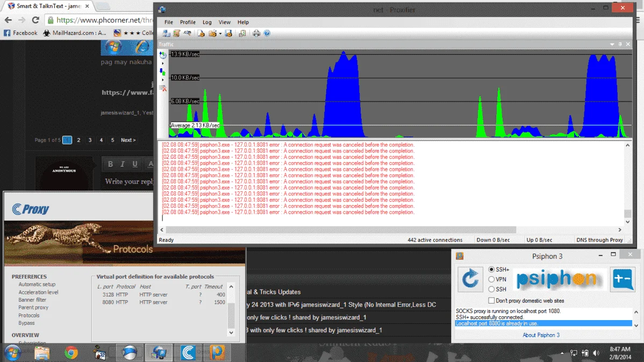Click the Psiphon reconnect arrow icon
This screenshot has width=644, height=362.
click(470, 279)
